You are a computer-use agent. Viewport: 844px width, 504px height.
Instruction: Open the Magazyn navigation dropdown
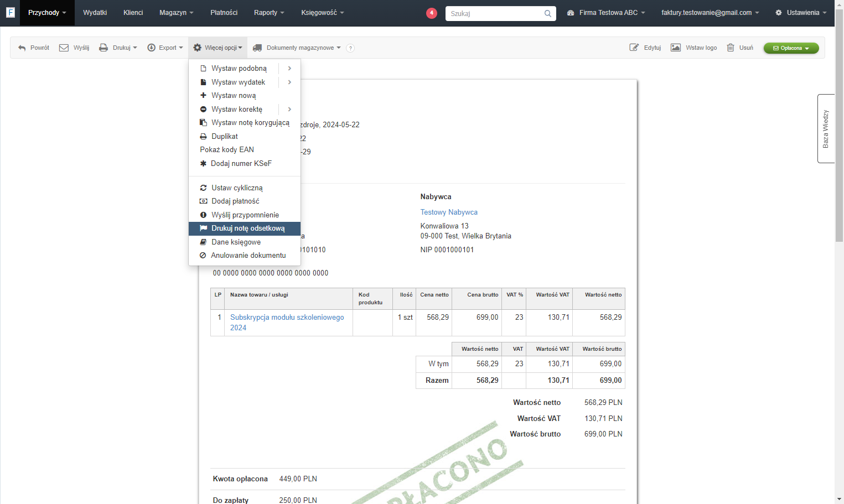coord(177,13)
